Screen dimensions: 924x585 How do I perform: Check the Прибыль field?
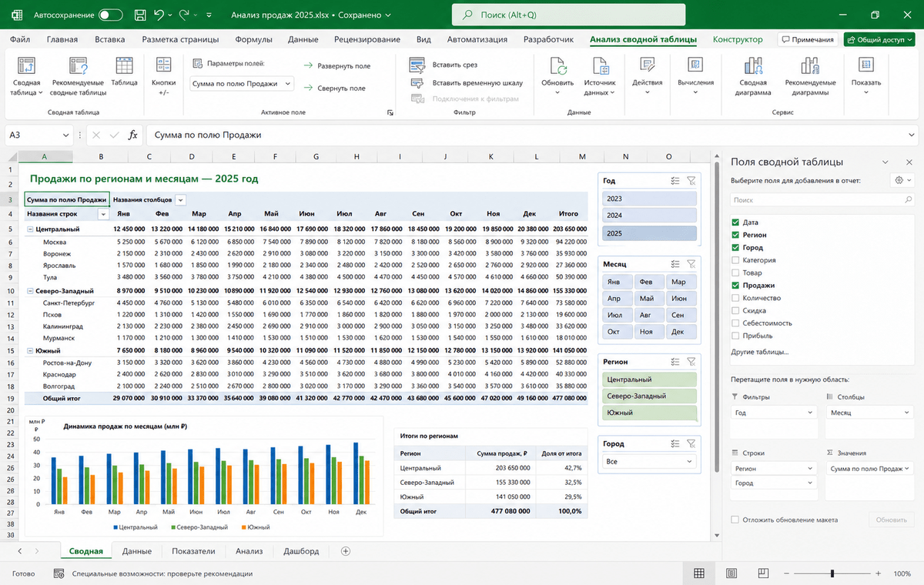pos(735,336)
